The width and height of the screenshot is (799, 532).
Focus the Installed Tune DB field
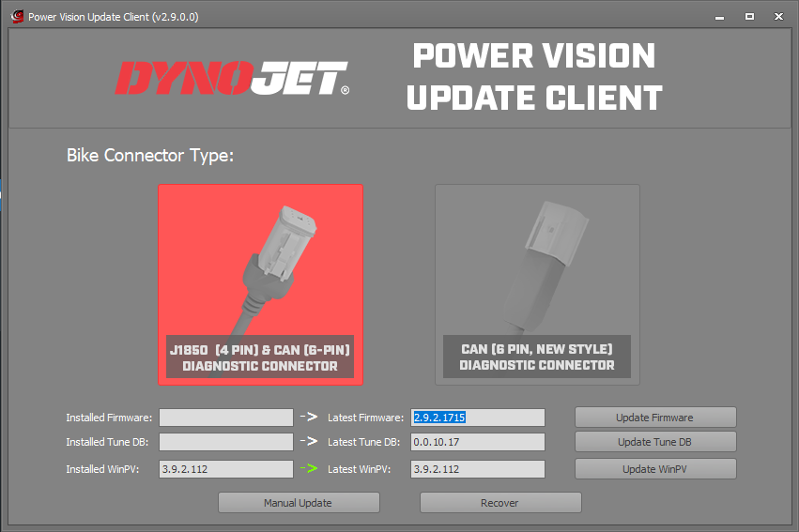click(225, 442)
